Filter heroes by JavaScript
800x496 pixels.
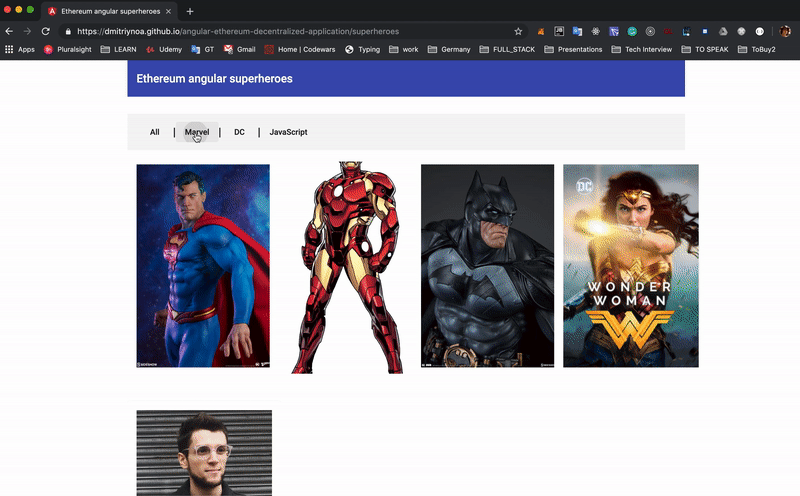tap(288, 132)
